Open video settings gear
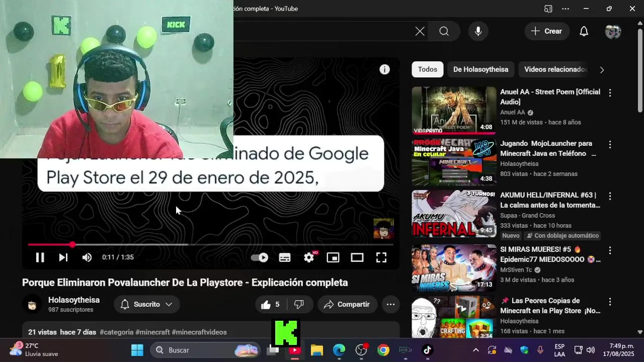Image resolution: width=644 pixels, height=362 pixels. coord(309,257)
